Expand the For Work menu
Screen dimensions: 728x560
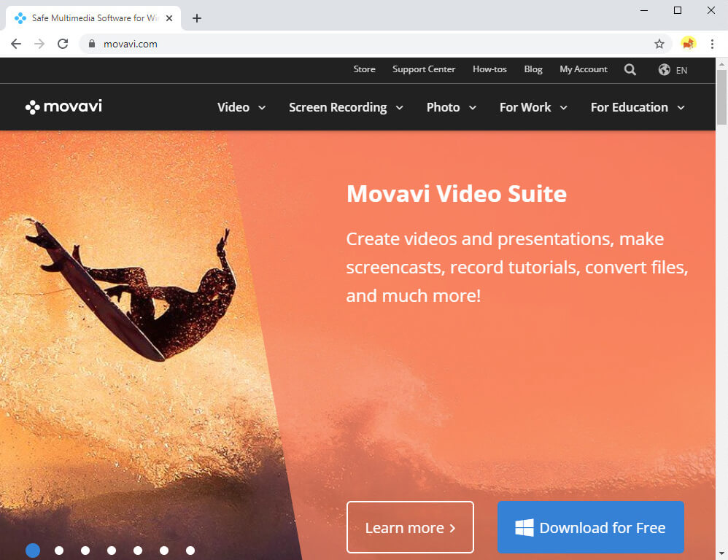coord(533,107)
